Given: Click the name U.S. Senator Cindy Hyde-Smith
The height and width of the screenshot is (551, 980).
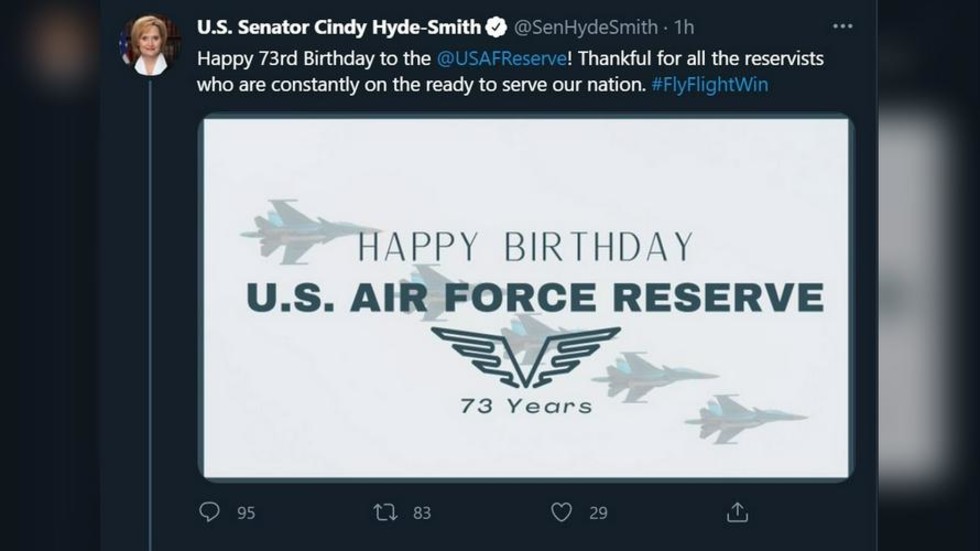Looking at the screenshot, I should 339,27.
